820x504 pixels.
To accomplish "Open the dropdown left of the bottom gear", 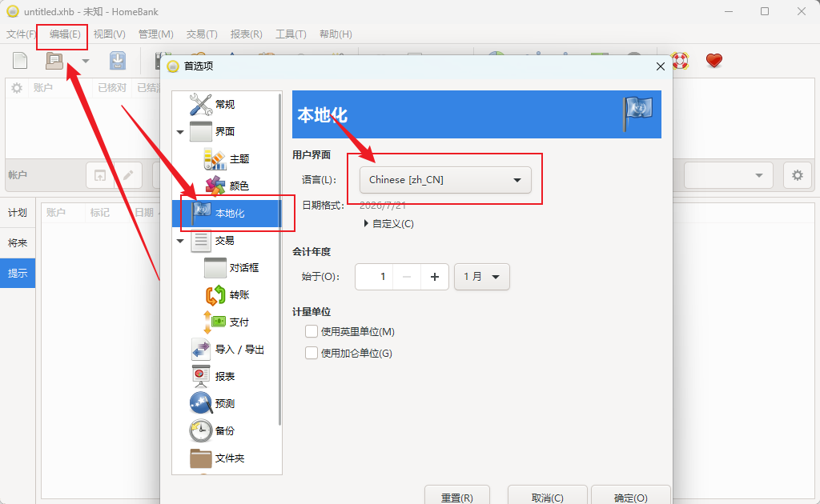I will tap(729, 175).
